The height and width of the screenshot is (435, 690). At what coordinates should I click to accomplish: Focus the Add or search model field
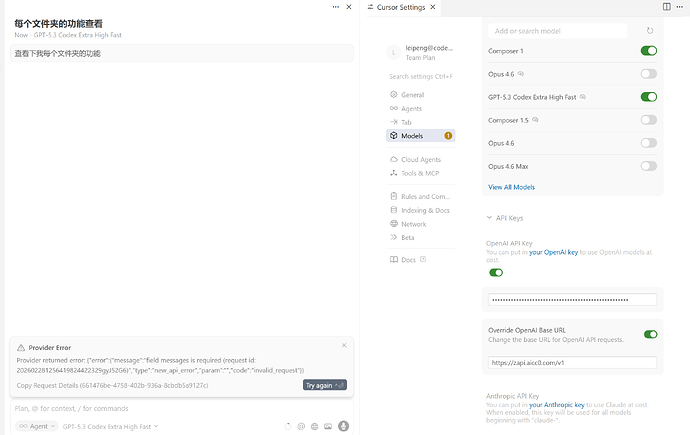click(558, 31)
